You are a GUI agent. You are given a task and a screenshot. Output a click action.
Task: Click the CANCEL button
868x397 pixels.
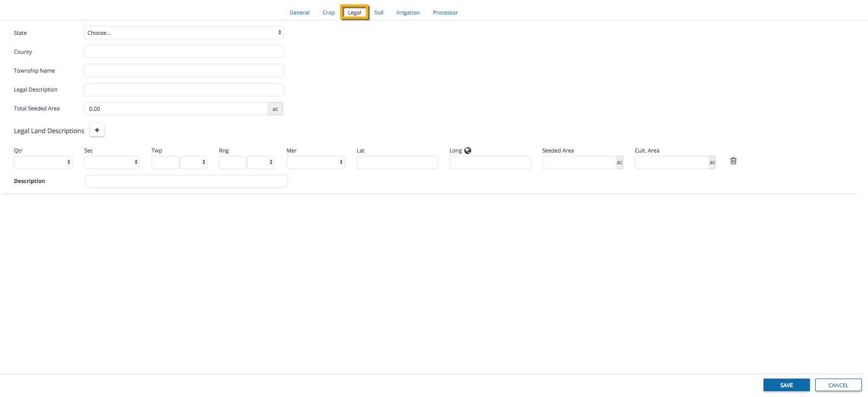838,385
